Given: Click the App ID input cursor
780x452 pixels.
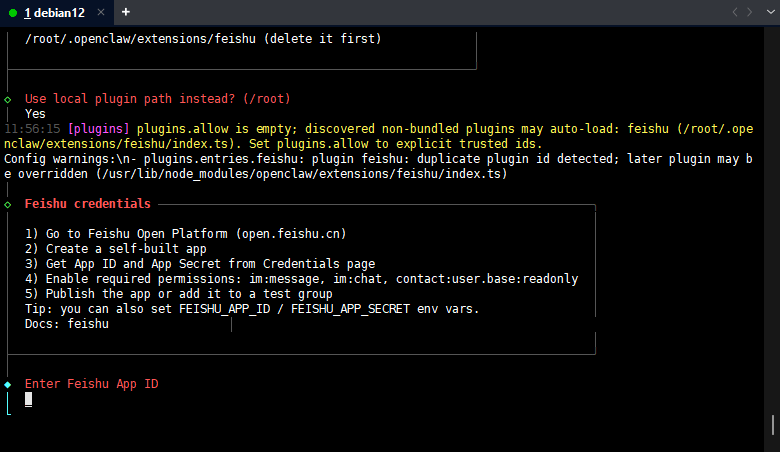Looking at the screenshot, I should (29, 399).
